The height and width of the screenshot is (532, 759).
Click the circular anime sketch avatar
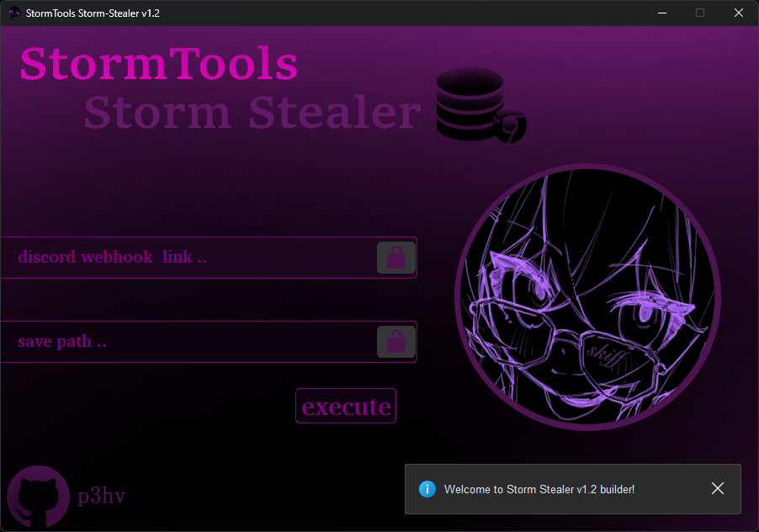pos(587,297)
